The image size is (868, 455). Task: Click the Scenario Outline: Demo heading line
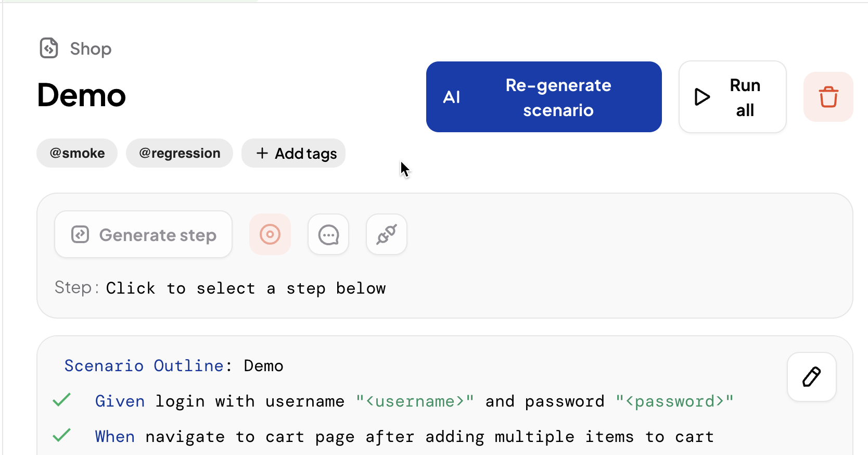174,366
